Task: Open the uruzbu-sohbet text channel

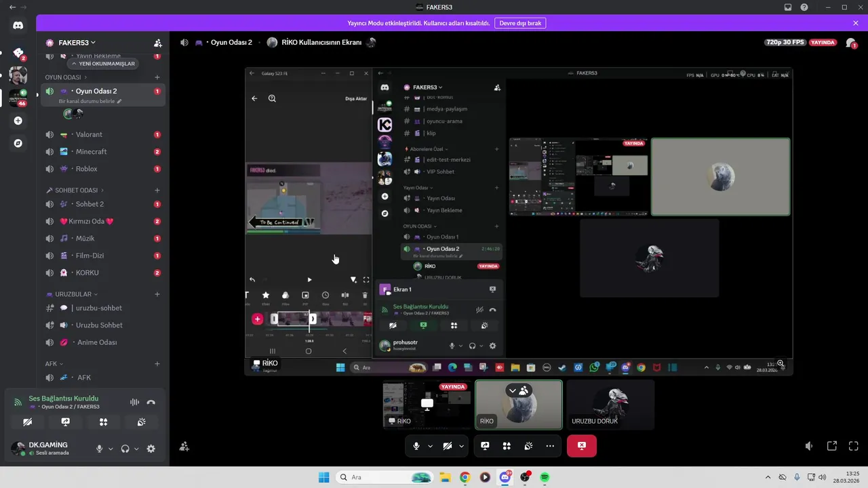Action: 102,308
